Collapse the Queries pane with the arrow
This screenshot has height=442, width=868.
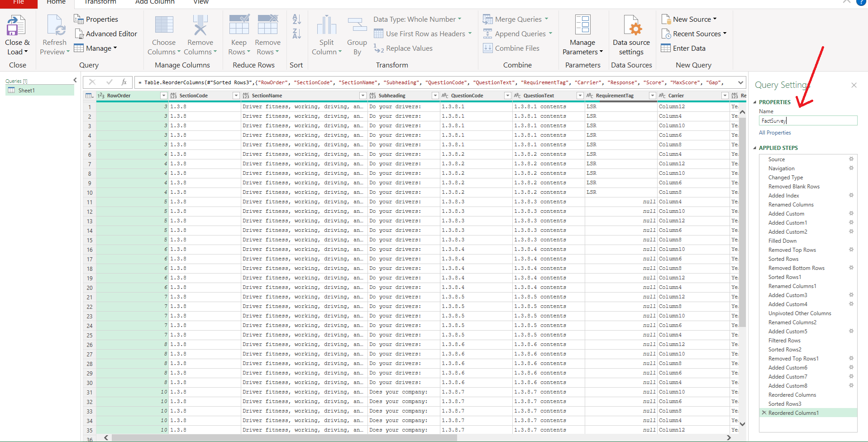(75, 80)
